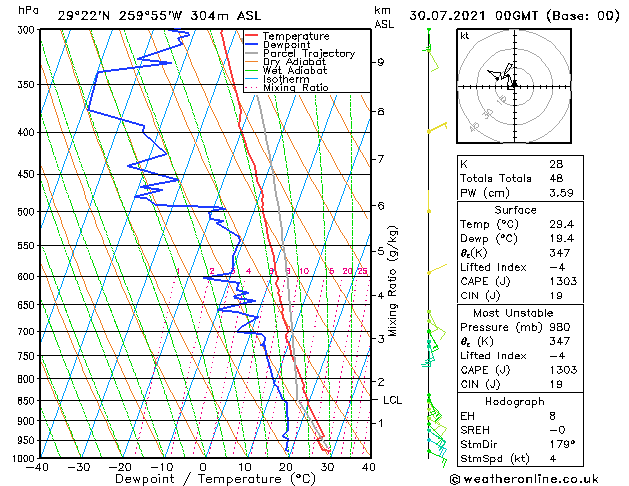
Task: Click the vertical Mixing Ratio (g/kg) axis title
Action: click(392, 281)
